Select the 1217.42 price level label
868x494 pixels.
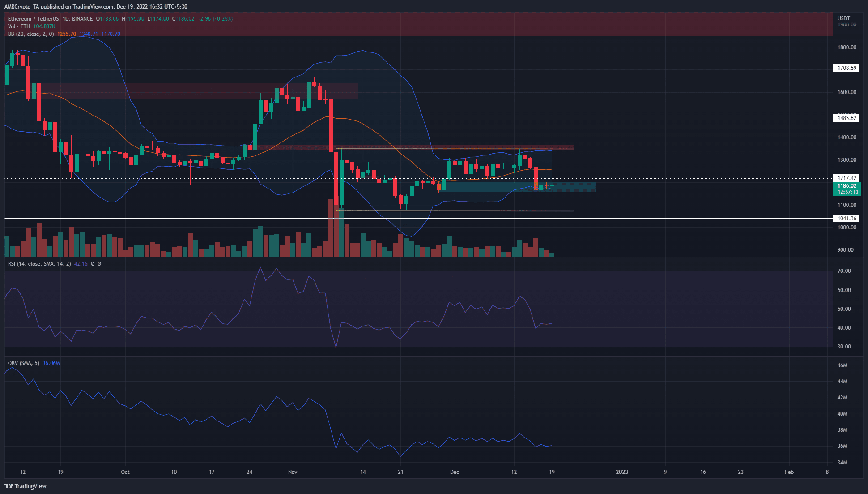(x=847, y=178)
